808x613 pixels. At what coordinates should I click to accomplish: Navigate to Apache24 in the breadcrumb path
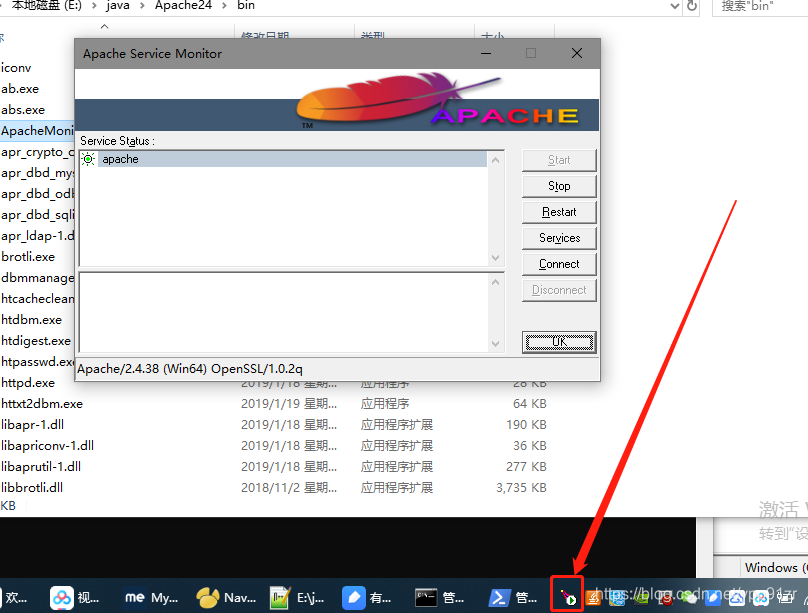point(183,6)
